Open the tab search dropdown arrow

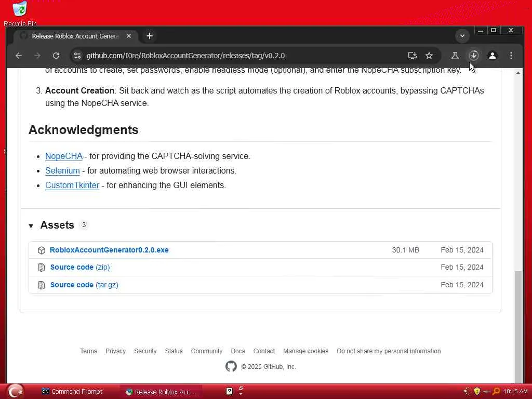click(462, 36)
